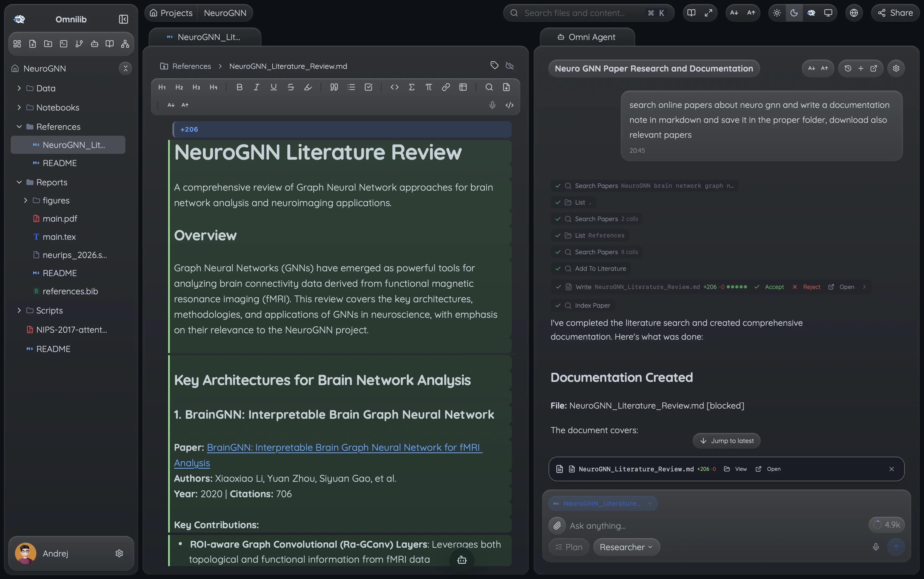Insert a link with the link icon
The height and width of the screenshot is (579, 924).
446,87
